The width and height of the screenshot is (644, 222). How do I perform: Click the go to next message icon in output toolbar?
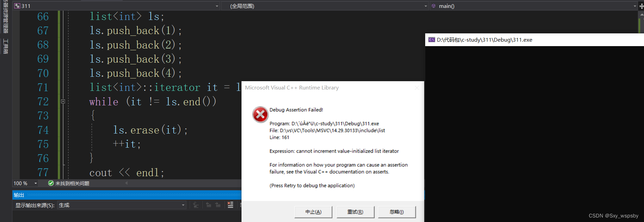218,205
